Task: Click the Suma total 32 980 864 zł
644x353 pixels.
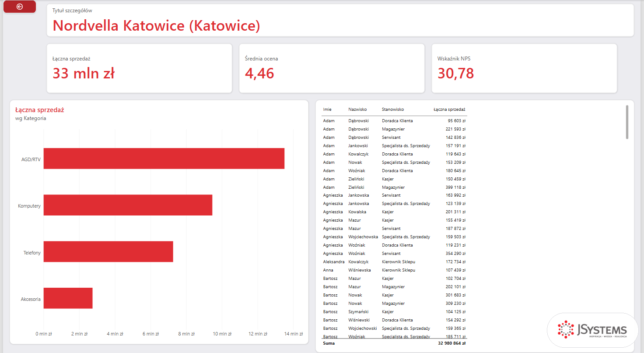Action: tap(451, 343)
